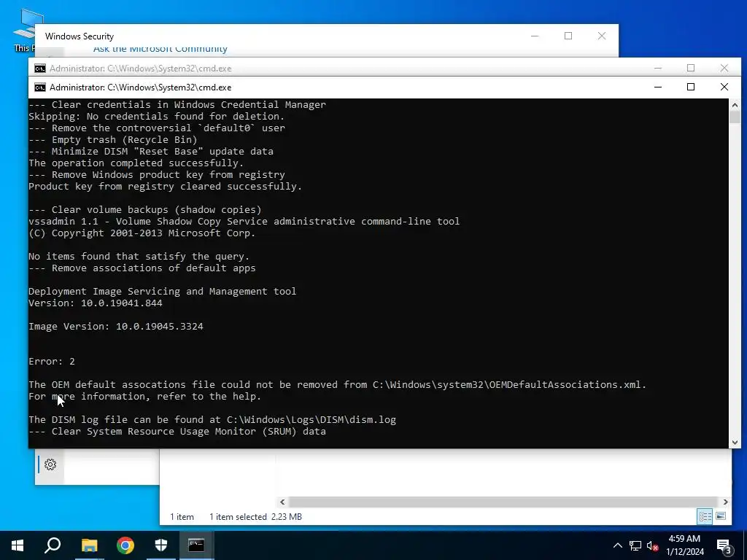Click the File Explorer horizontal scrollbar track
Viewport: 747px width, 560px height.
pos(503,502)
